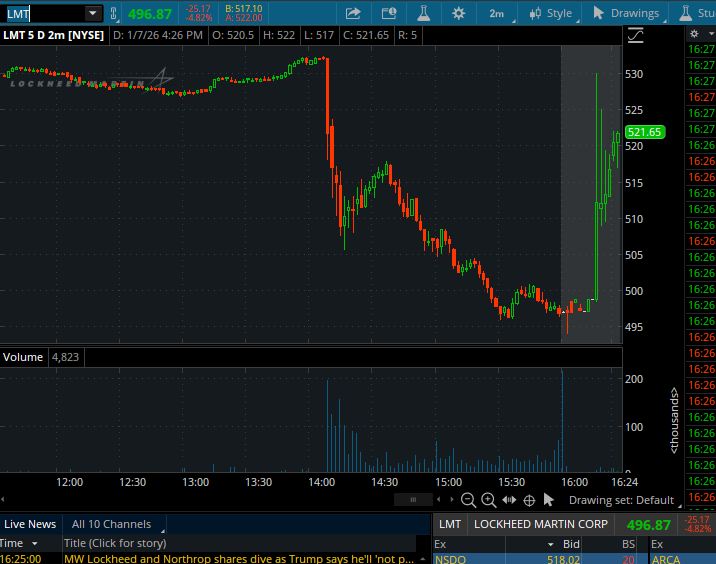This screenshot has height=564, width=716.
Task: Select the crosshair cursor icon
Action: point(529,501)
